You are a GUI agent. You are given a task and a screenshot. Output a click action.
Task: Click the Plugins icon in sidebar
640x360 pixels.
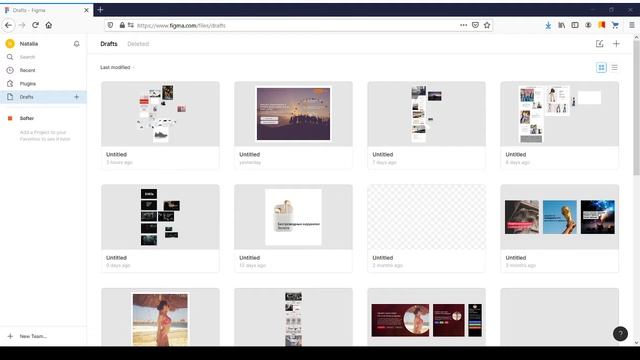click(x=10, y=84)
